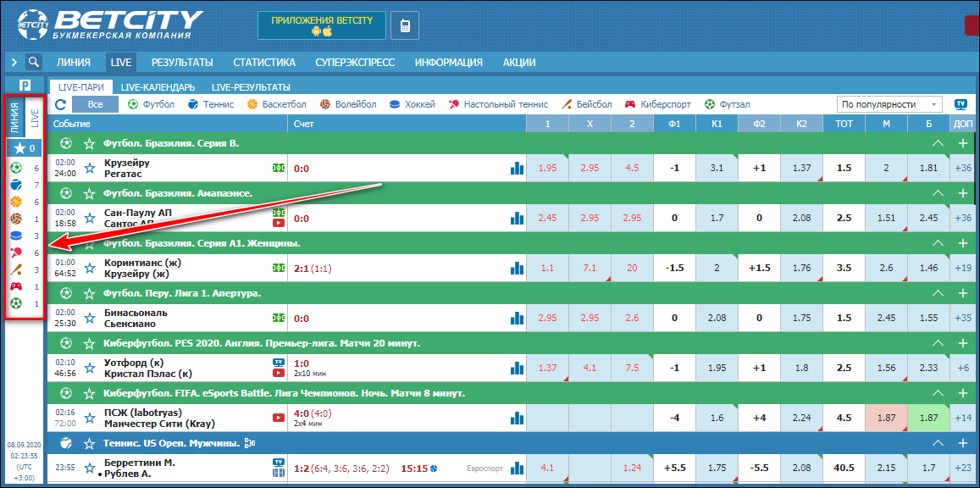Open the РЕЗУЛЬТАТЫ menu item
Screen dimensions: 980x488
[x=182, y=62]
